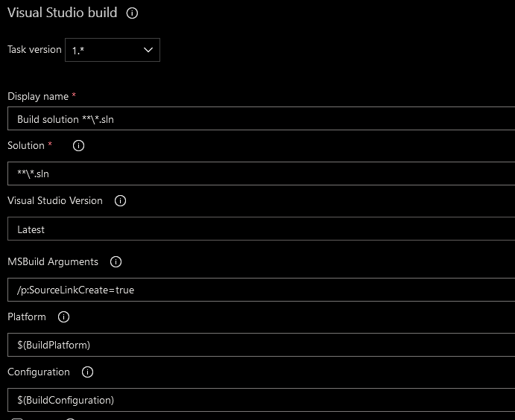
Task: Open the Visual Studio Version combo box
Action: [x=261, y=229]
